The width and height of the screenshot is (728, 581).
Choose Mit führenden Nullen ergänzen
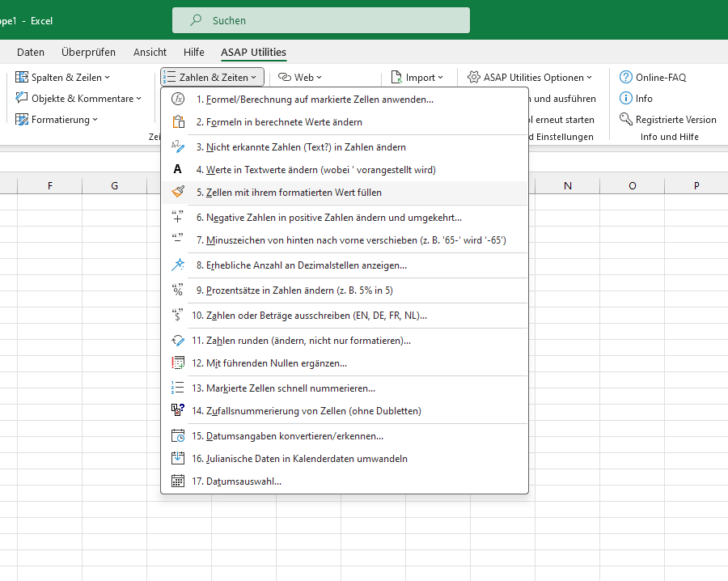coord(345,363)
